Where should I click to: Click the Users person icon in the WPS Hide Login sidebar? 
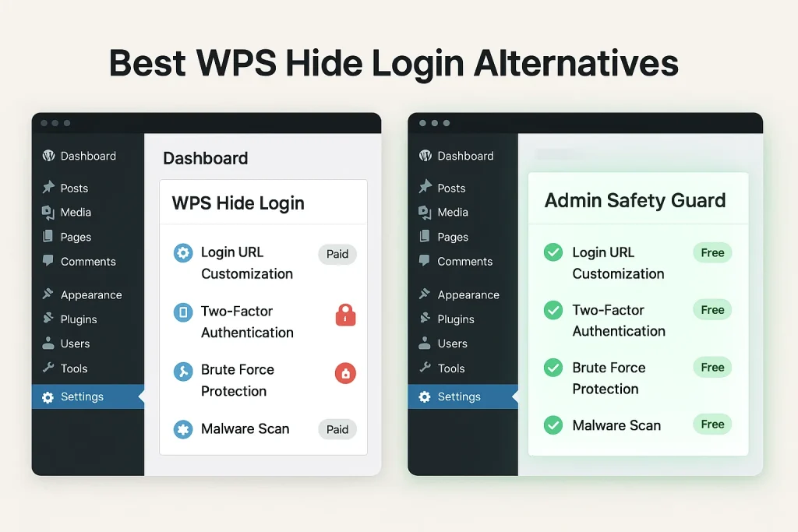coord(48,344)
